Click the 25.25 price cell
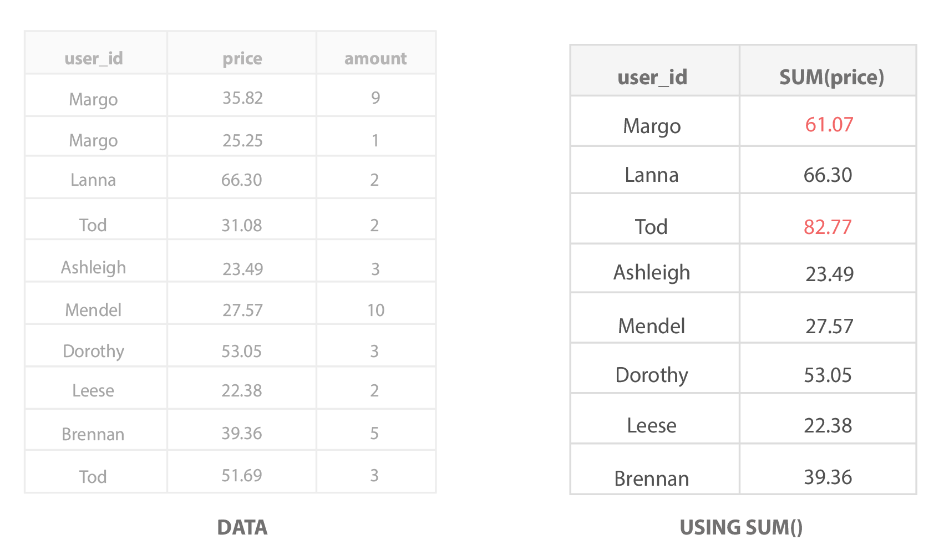The width and height of the screenshot is (944, 560). 242,140
